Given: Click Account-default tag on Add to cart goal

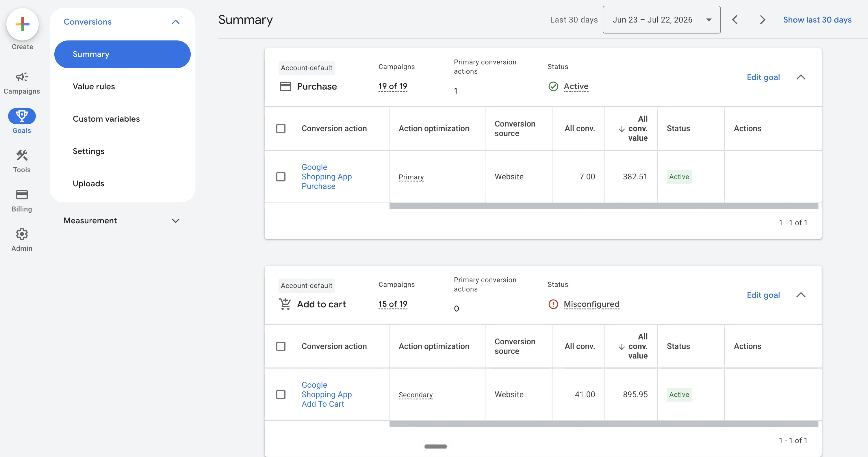Looking at the screenshot, I should tap(306, 286).
